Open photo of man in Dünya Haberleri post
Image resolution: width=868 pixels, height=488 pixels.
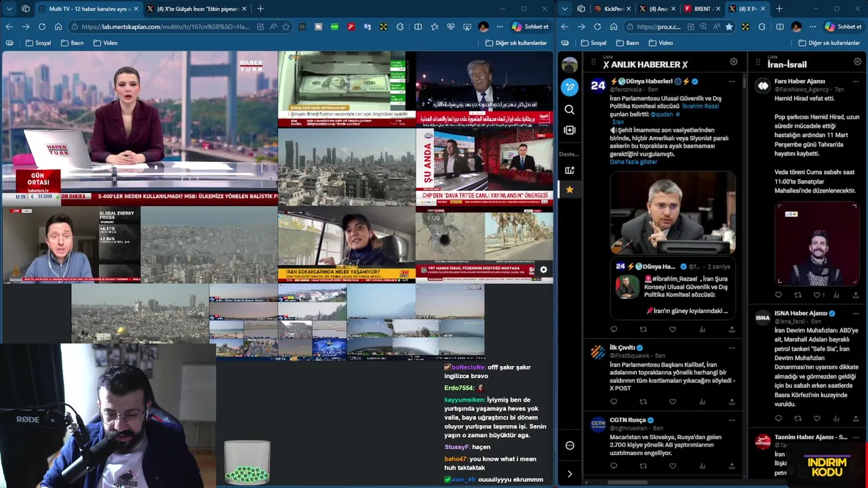[673, 212]
